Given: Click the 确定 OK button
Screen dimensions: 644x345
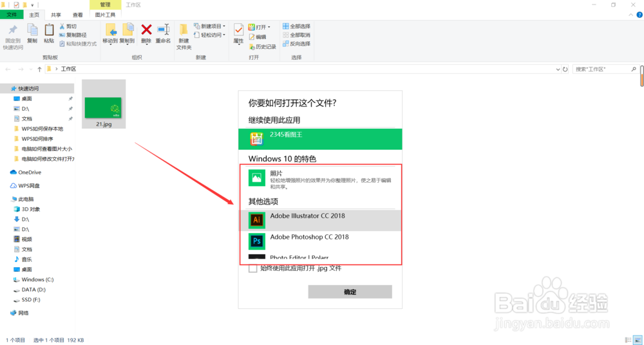Looking at the screenshot, I should pyautogui.click(x=350, y=292).
